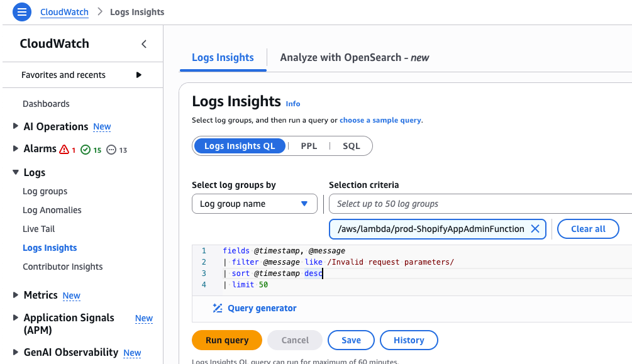Image resolution: width=632 pixels, height=364 pixels.
Task: Open Log Anomalies in sidebar
Action: tap(52, 210)
